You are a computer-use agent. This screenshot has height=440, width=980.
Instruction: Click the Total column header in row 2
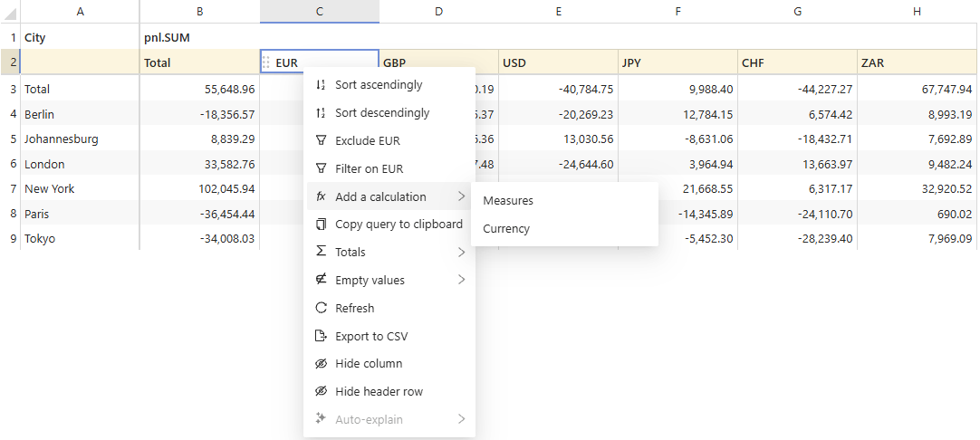(x=199, y=62)
